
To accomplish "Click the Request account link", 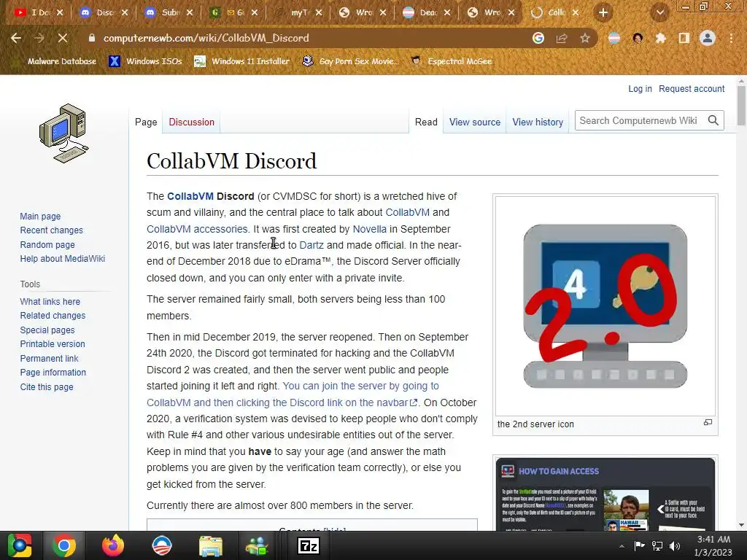I will [692, 88].
